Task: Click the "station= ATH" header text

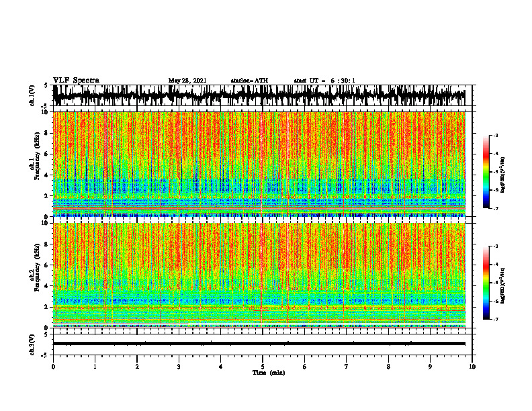Action: [249, 81]
